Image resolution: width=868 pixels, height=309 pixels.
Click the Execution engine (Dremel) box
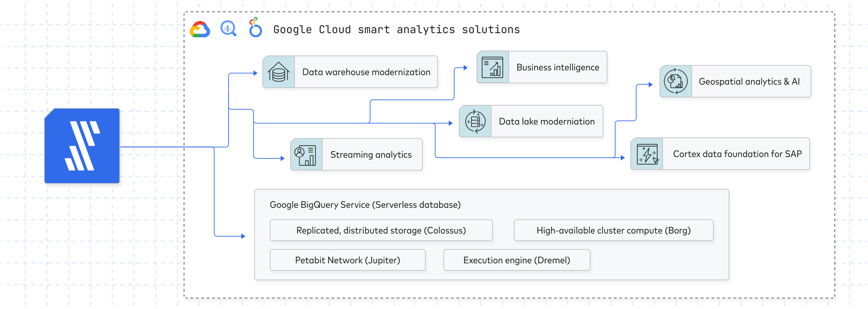[x=517, y=260]
